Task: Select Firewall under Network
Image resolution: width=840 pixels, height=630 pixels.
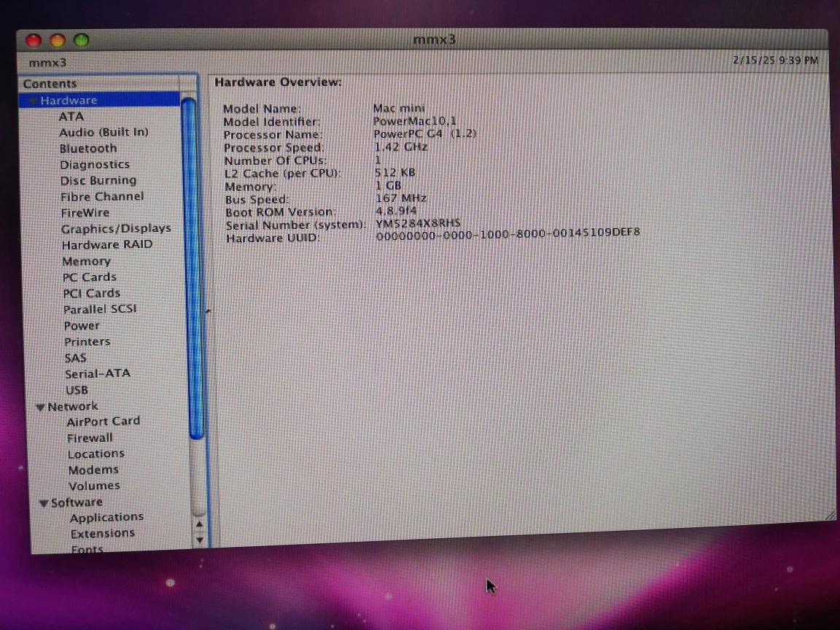Action: pos(90,438)
